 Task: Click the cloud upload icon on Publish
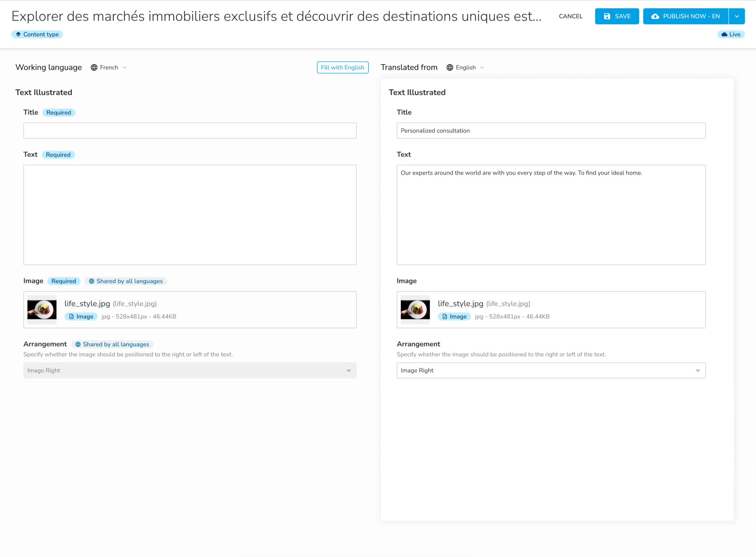coord(655,16)
